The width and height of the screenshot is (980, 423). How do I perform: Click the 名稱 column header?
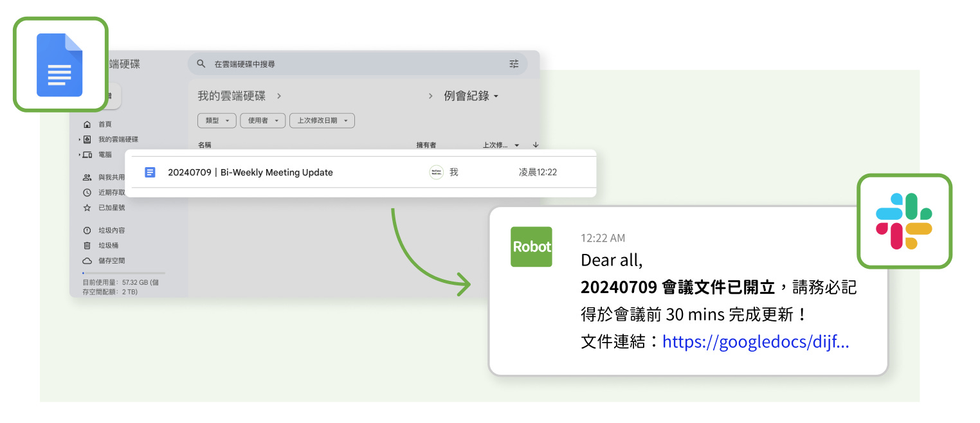tap(204, 145)
